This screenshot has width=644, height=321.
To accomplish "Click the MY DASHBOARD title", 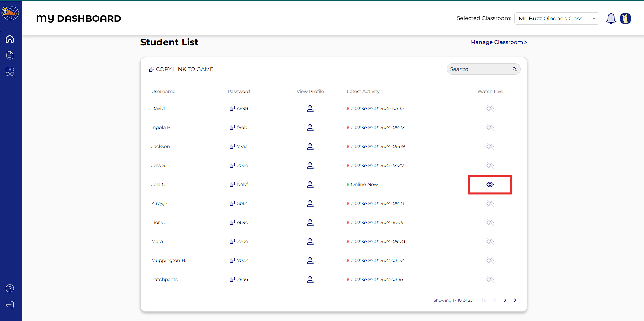I will (79, 19).
